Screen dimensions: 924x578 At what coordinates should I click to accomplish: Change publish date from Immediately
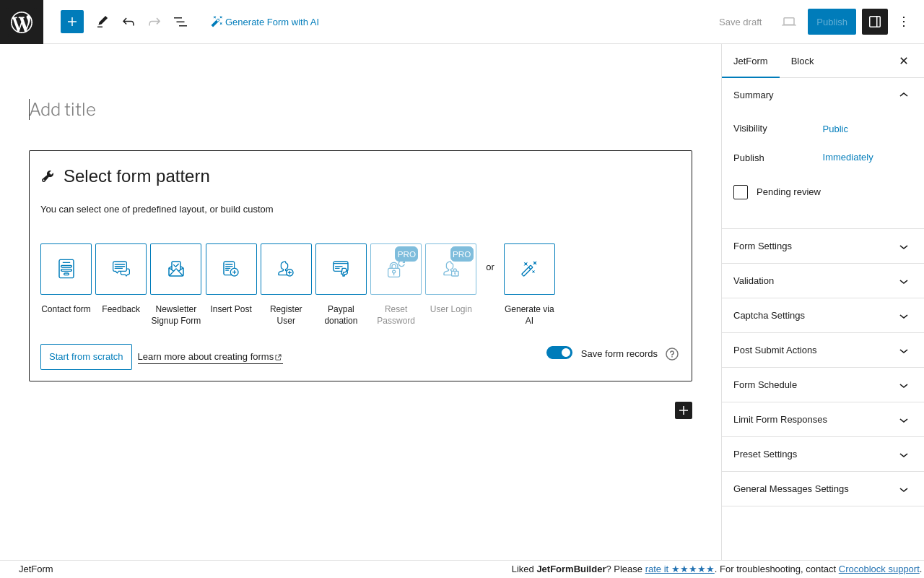848,158
